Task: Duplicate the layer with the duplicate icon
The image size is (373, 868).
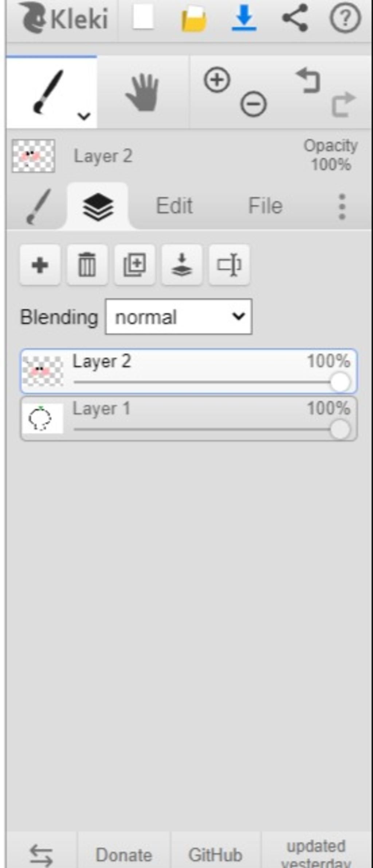Action: click(x=134, y=264)
